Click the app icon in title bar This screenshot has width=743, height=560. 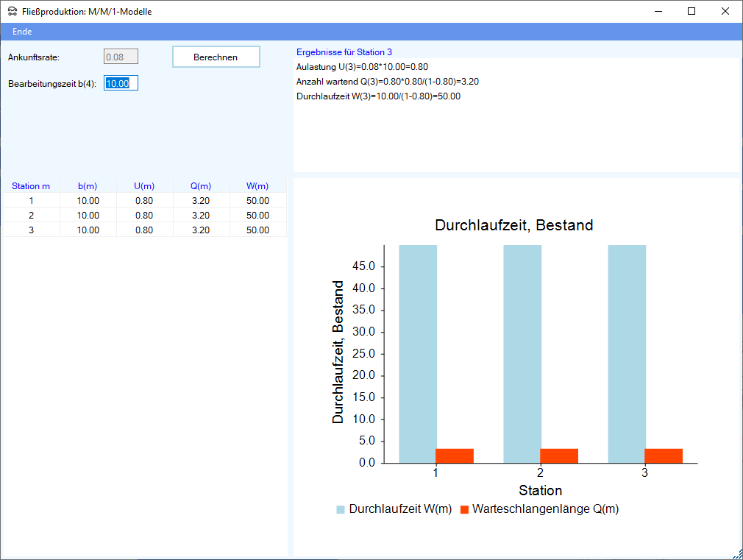pos(12,12)
